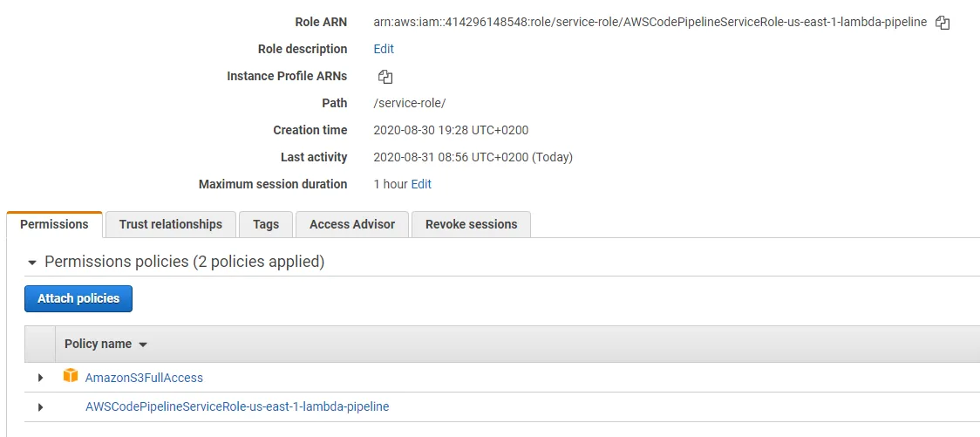The width and height of the screenshot is (980, 437).
Task: Collapse the Permissions policies section
Action: click(x=32, y=263)
